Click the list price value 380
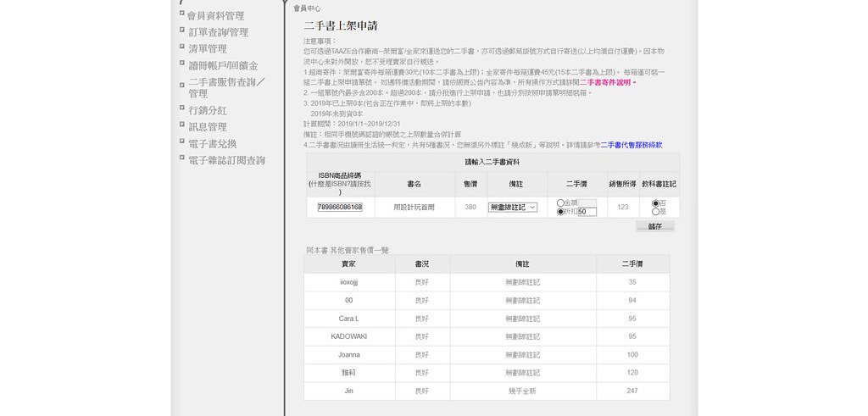 (x=470, y=208)
